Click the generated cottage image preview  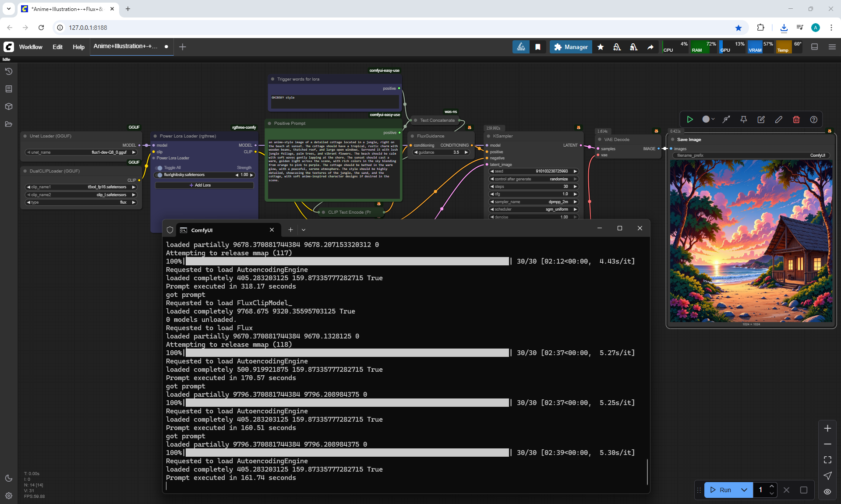coord(751,241)
